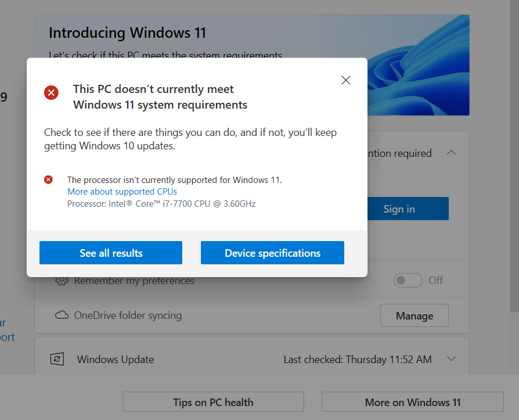Click See all results button
The width and height of the screenshot is (519, 420).
tap(111, 253)
